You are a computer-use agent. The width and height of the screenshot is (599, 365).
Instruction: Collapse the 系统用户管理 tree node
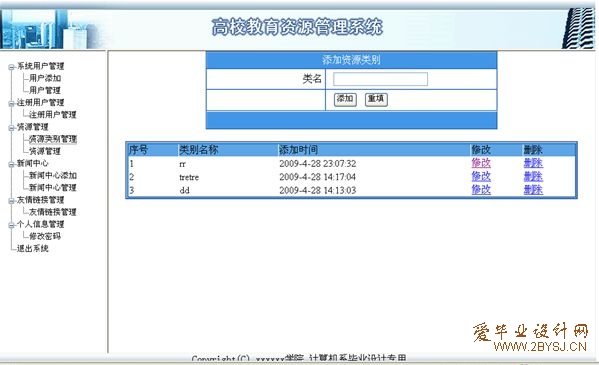pyautogui.click(x=11, y=67)
